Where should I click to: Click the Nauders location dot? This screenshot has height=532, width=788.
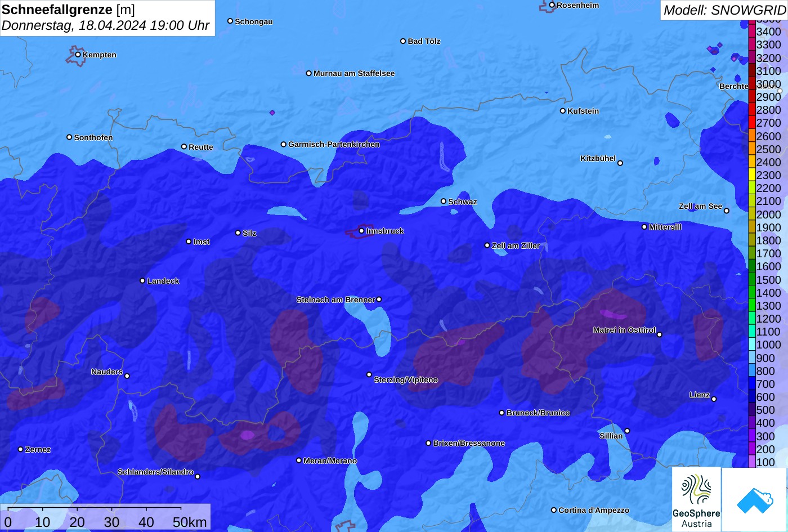[127, 376]
